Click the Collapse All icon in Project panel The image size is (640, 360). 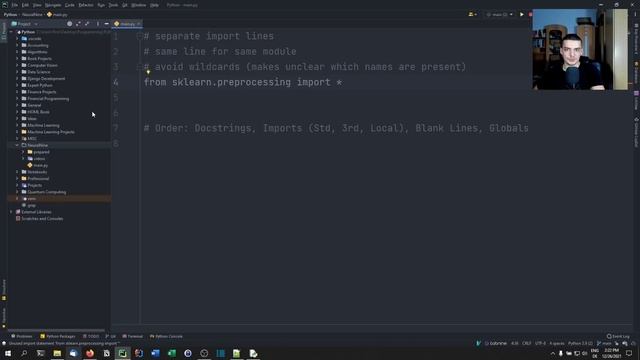[87, 24]
